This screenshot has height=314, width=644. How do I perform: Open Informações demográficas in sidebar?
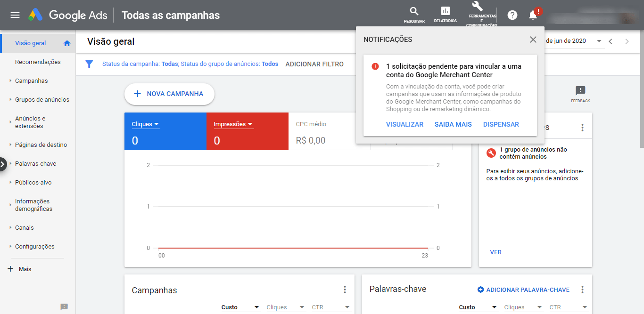click(x=33, y=205)
